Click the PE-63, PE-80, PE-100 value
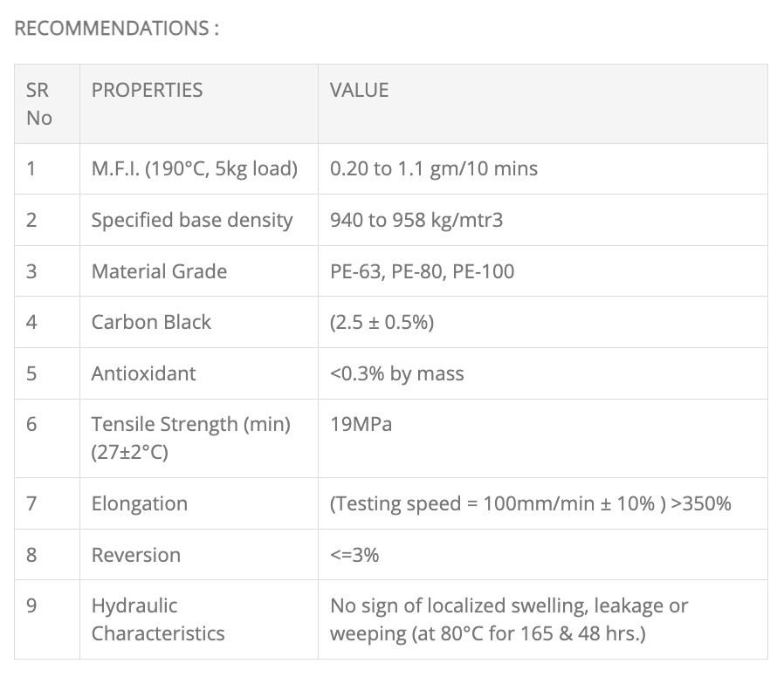 point(422,271)
